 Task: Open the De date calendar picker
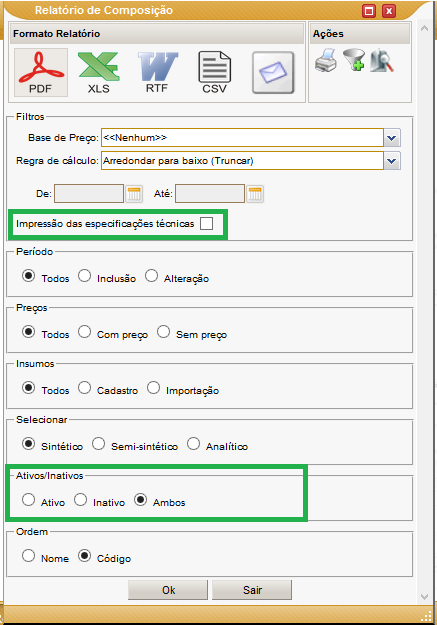click(134, 194)
